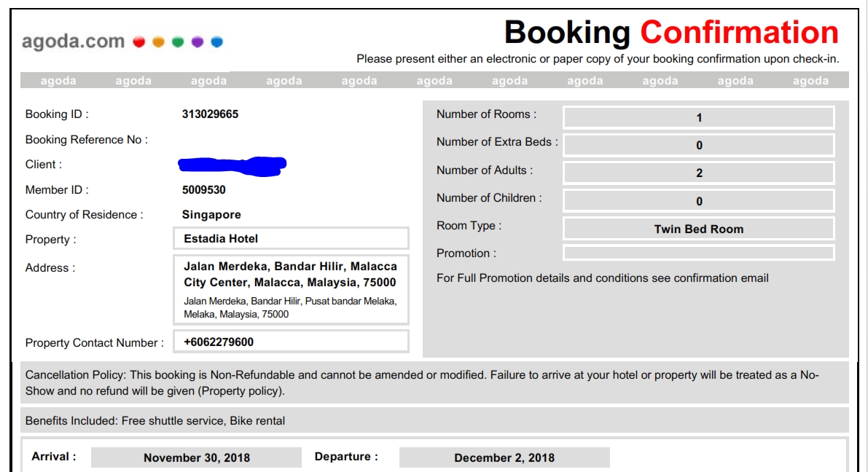Click the Booking ID number 313029665
Viewport: 868px width, 472px height.
tap(210, 114)
